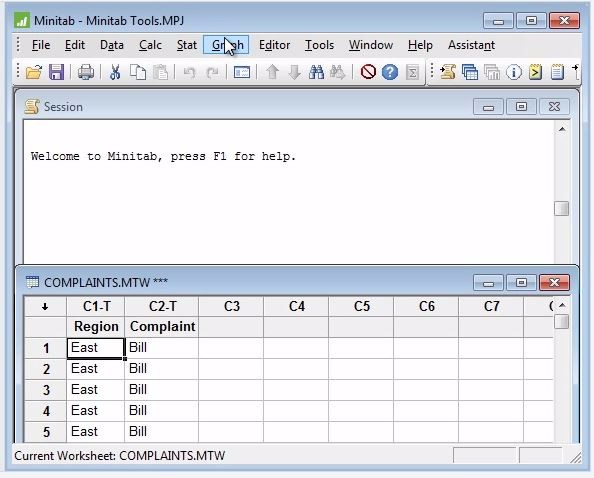This screenshot has height=478, width=594.
Task: Minimize the COMPLAINTS.MTW worksheet window
Action: click(x=488, y=283)
